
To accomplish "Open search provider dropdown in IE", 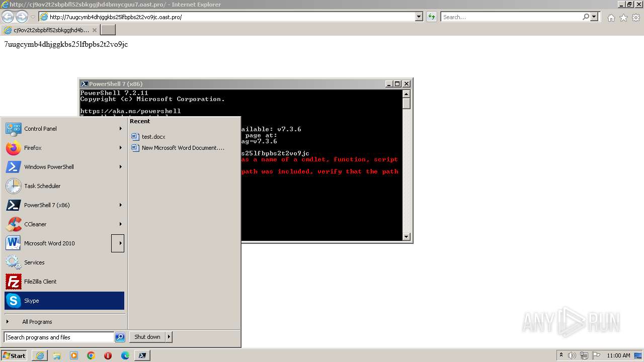I will (595, 17).
